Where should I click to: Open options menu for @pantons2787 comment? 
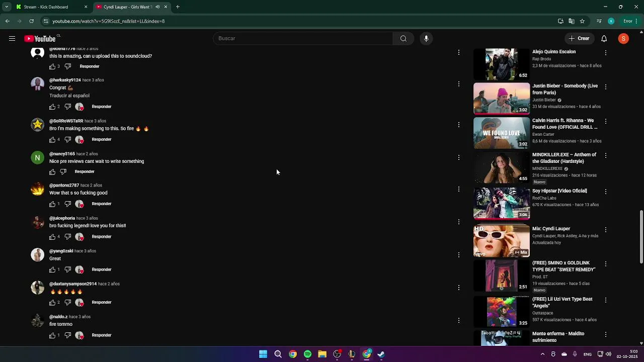point(458,189)
